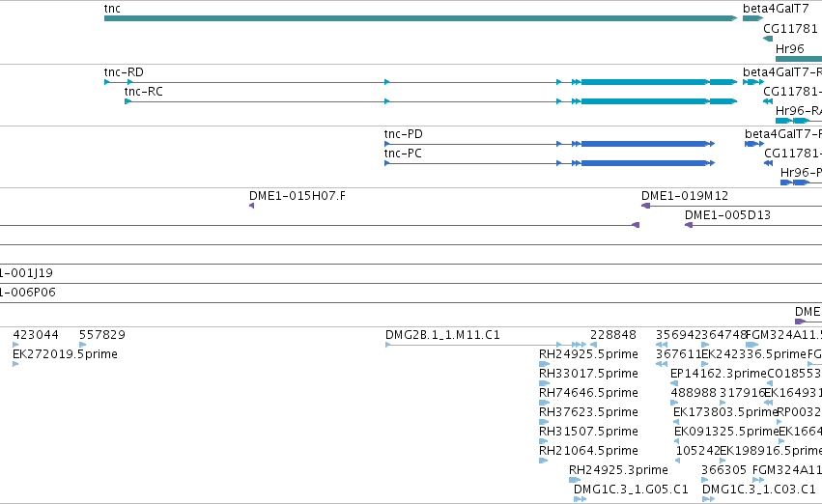Click the EK173803.5prime EST

tap(676, 422)
